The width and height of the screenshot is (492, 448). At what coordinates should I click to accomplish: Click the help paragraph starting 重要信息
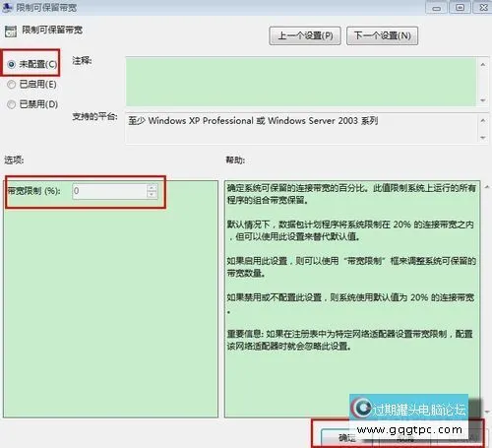tap(349, 340)
